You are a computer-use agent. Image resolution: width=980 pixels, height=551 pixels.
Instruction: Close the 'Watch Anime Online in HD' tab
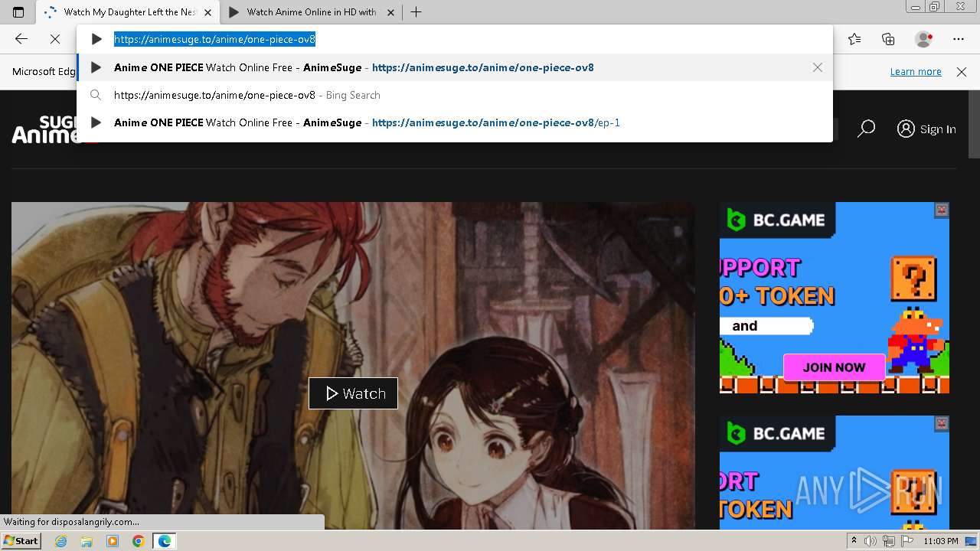tap(390, 12)
